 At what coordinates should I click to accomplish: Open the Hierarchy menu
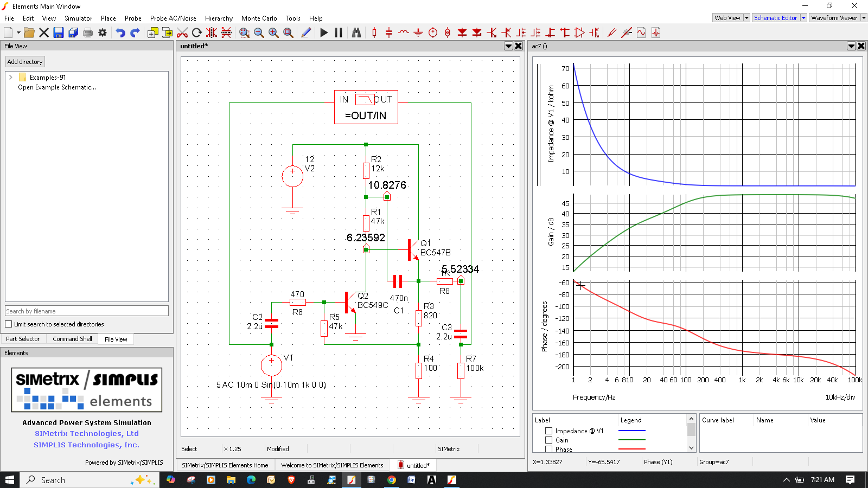(x=219, y=18)
